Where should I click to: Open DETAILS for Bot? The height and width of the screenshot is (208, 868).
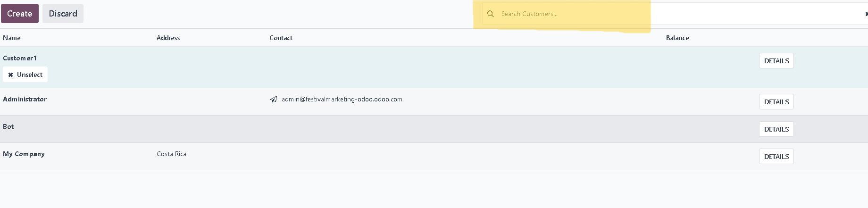point(776,129)
